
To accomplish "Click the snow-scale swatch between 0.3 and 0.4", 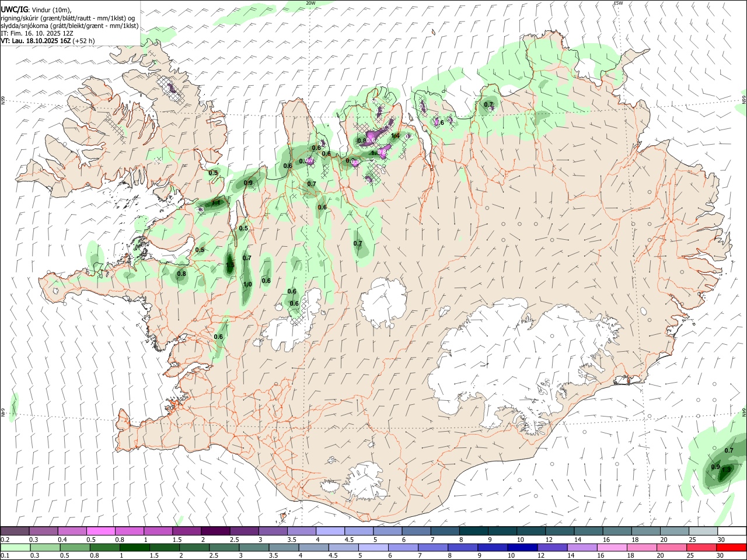I will click(x=44, y=531).
